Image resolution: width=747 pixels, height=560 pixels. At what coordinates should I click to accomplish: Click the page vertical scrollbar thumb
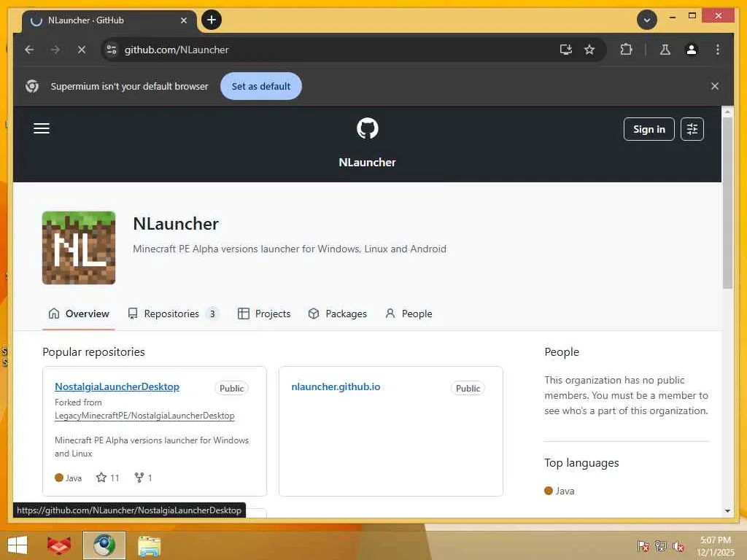(x=727, y=203)
